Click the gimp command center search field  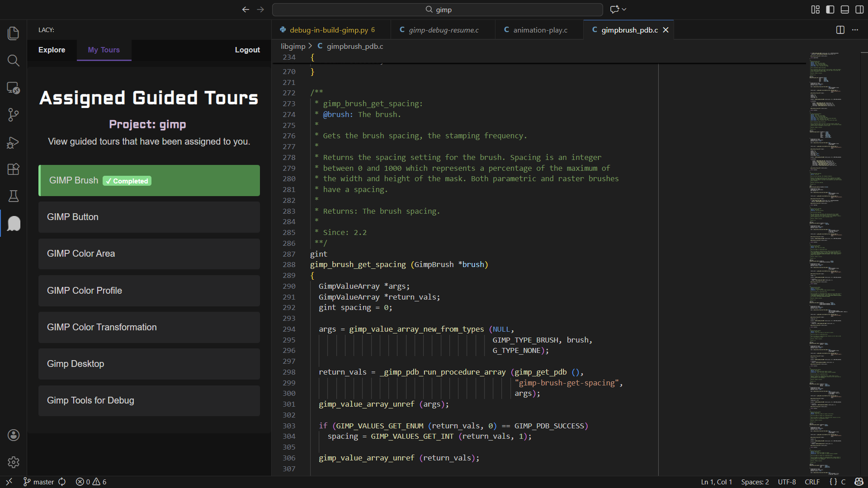(438, 9)
